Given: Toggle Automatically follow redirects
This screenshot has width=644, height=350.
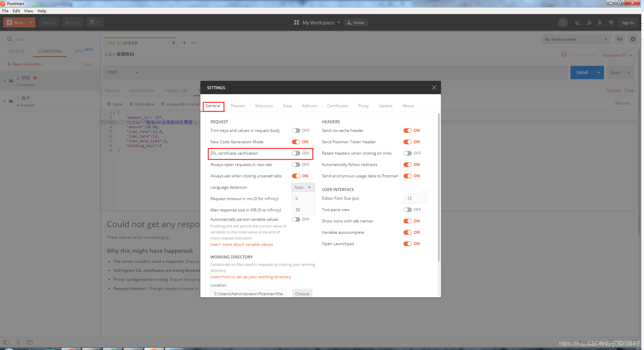Looking at the screenshot, I should [408, 165].
